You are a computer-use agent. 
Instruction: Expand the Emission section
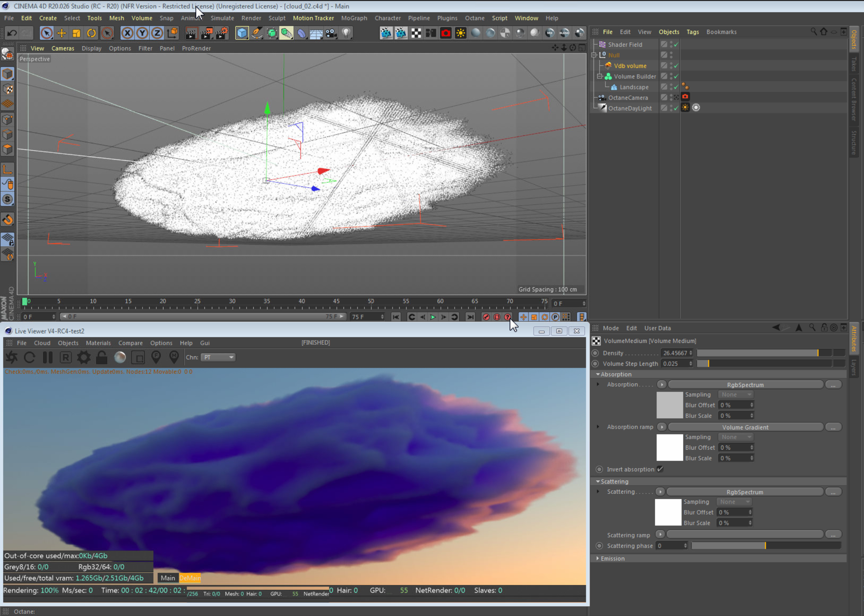598,558
